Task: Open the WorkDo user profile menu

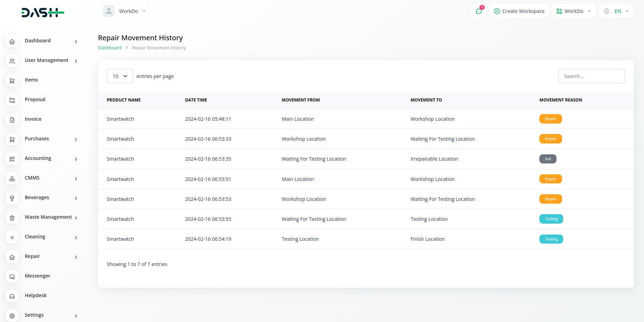Action: (125, 11)
